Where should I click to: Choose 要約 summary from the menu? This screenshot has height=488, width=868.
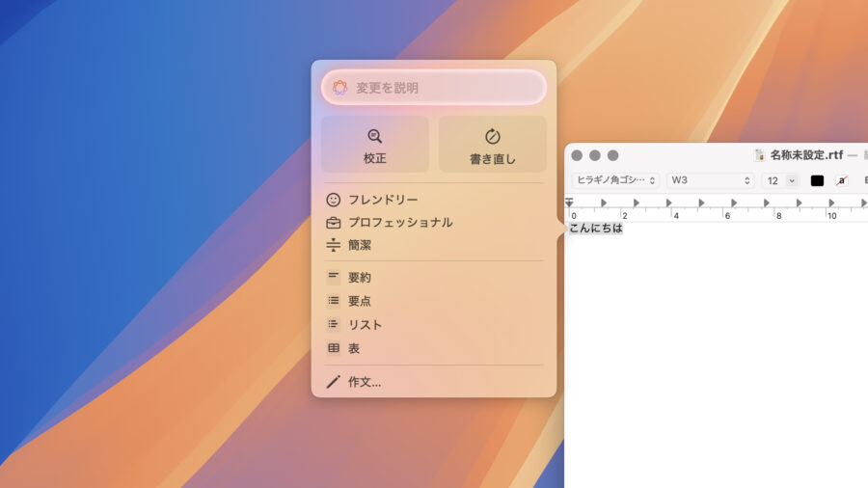(433, 277)
